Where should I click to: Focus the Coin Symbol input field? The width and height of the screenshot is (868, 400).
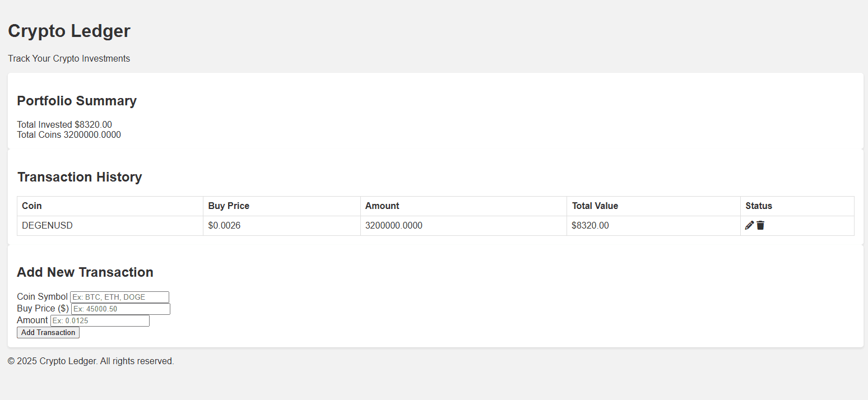[x=119, y=297]
